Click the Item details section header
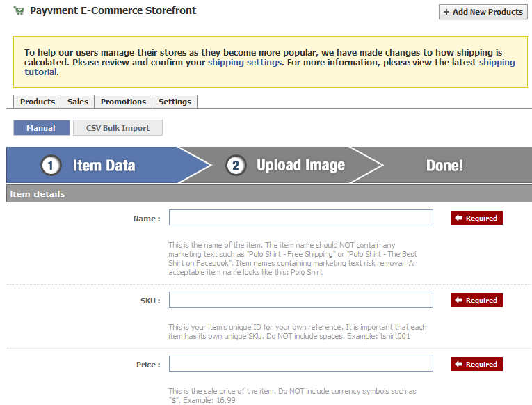The height and width of the screenshot is (405, 532). point(38,193)
